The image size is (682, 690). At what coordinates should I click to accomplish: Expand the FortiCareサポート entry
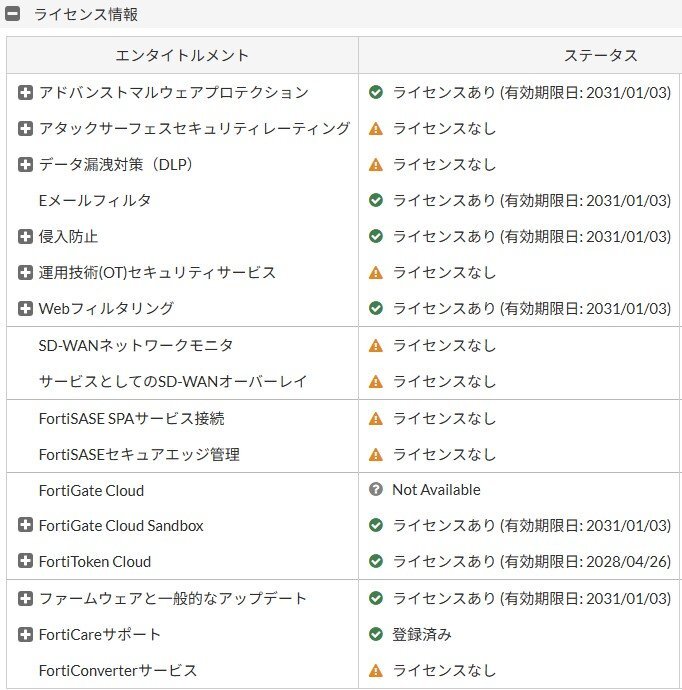[x=26, y=635]
